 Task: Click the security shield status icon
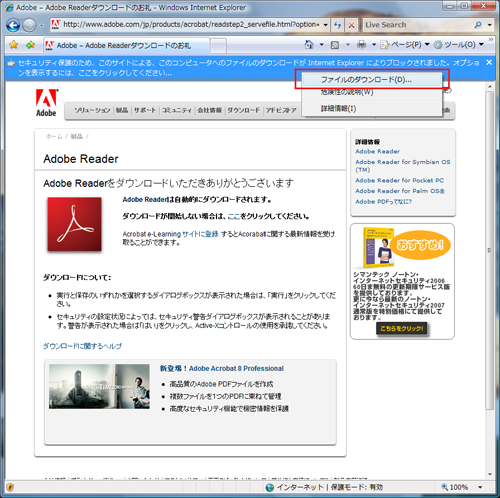coord(10,487)
